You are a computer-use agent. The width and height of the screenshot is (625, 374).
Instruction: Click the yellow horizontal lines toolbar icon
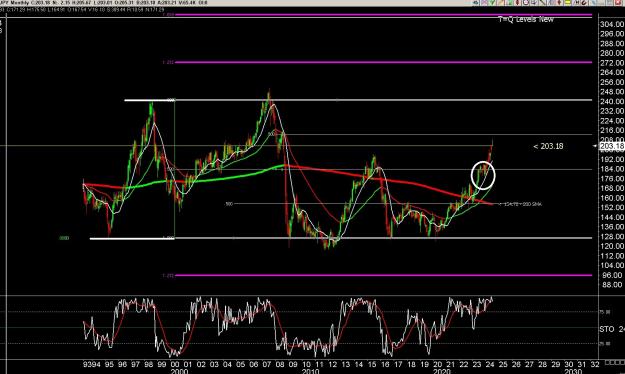tap(567, 2)
